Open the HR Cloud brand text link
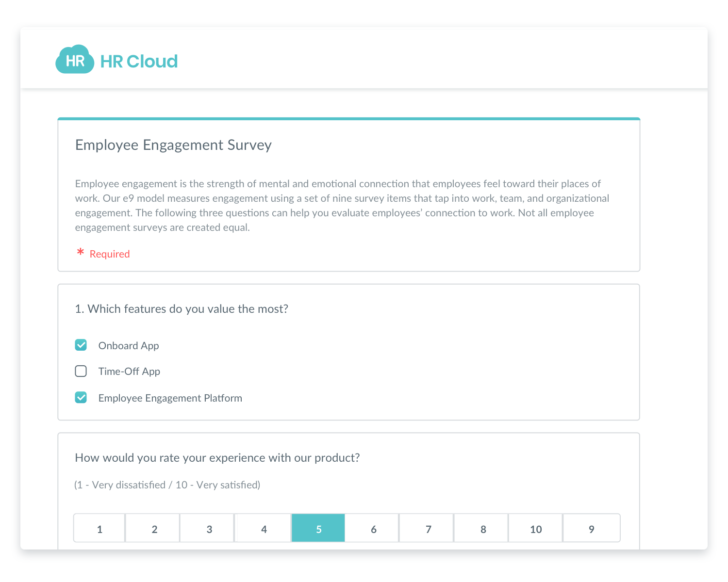Viewport: 728px width, 582px height. pos(139,62)
